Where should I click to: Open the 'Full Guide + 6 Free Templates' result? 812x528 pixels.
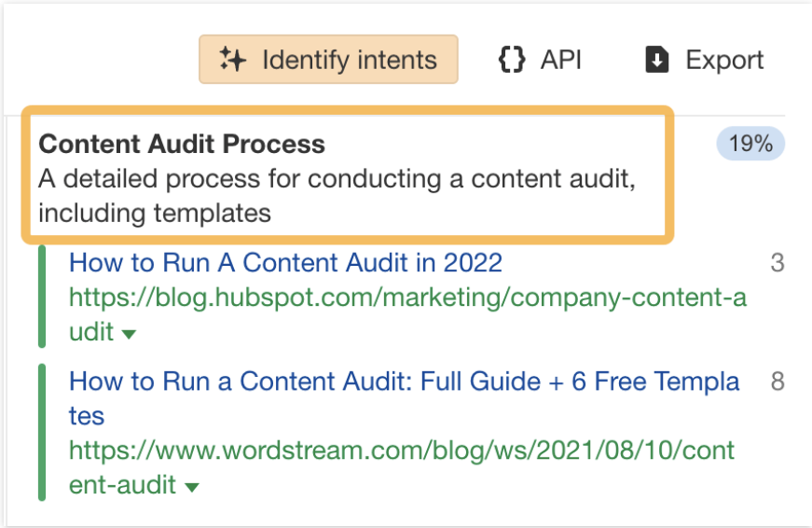(404, 382)
